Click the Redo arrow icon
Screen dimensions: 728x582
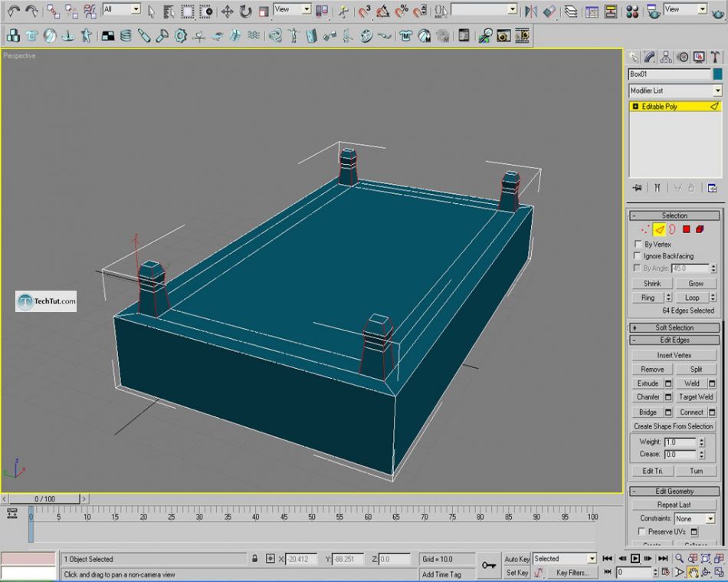pyautogui.click(x=31, y=12)
